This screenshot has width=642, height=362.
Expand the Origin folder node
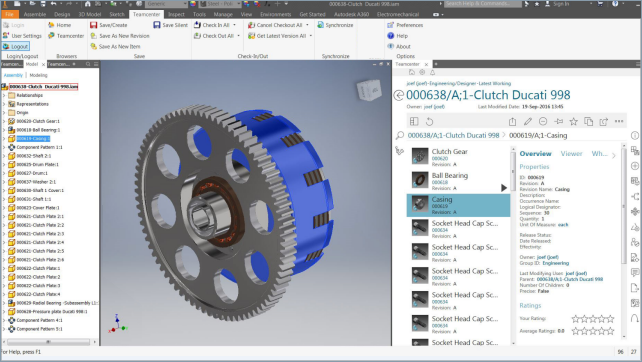click(5, 113)
